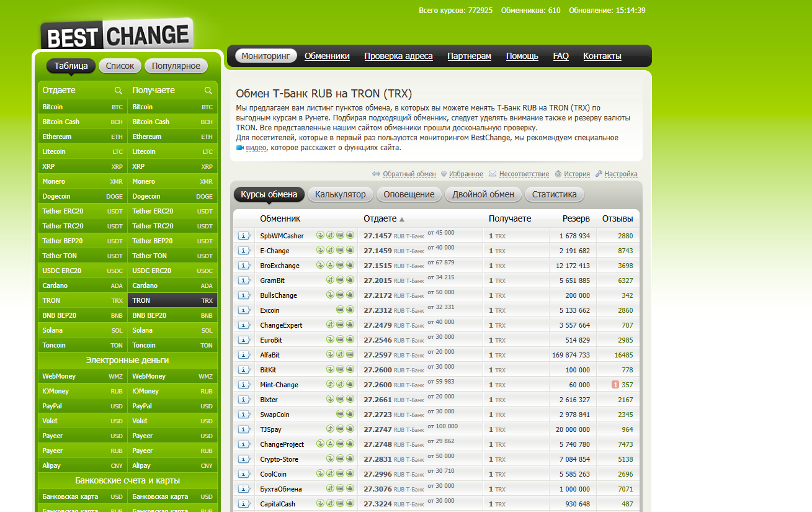812x512 pixels.
Task: Sort exchangers by Отзывы column
Action: tap(617, 219)
